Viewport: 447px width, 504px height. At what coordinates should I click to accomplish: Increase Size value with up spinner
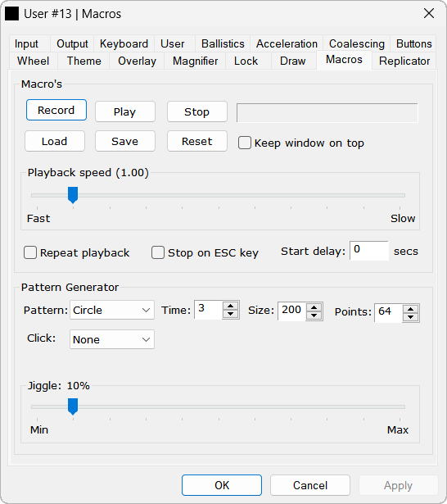314,307
